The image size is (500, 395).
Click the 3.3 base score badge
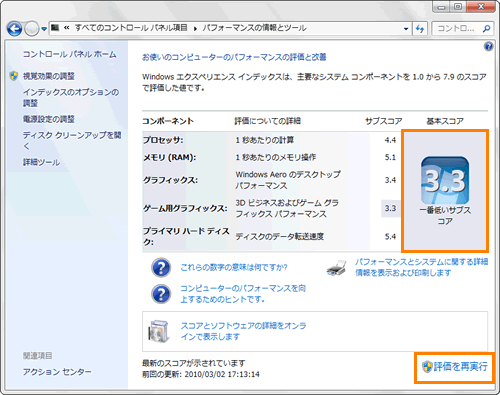pos(445,180)
